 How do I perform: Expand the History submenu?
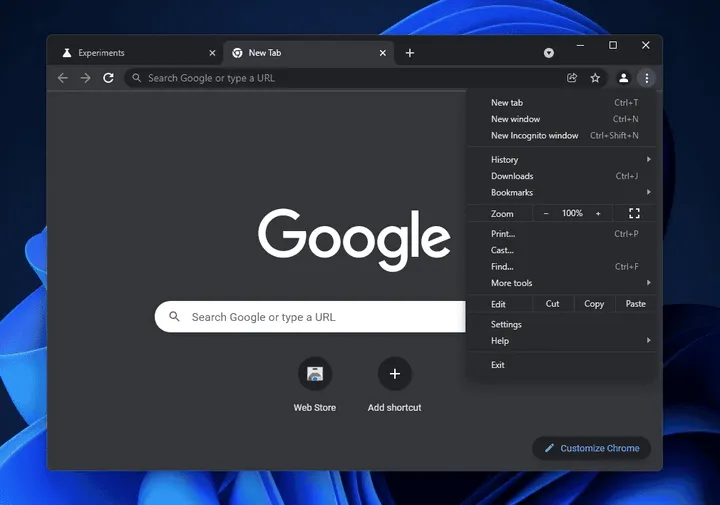point(562,159)
